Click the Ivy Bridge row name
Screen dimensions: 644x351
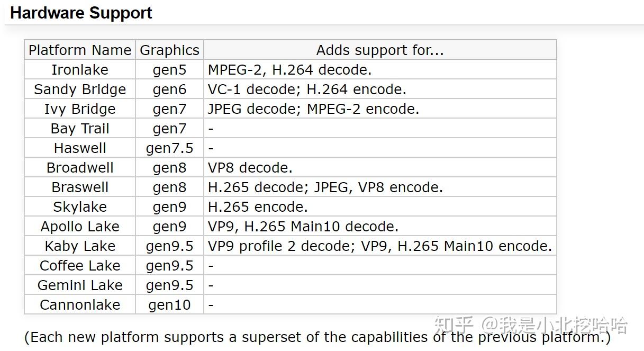[x=80, y=109]
